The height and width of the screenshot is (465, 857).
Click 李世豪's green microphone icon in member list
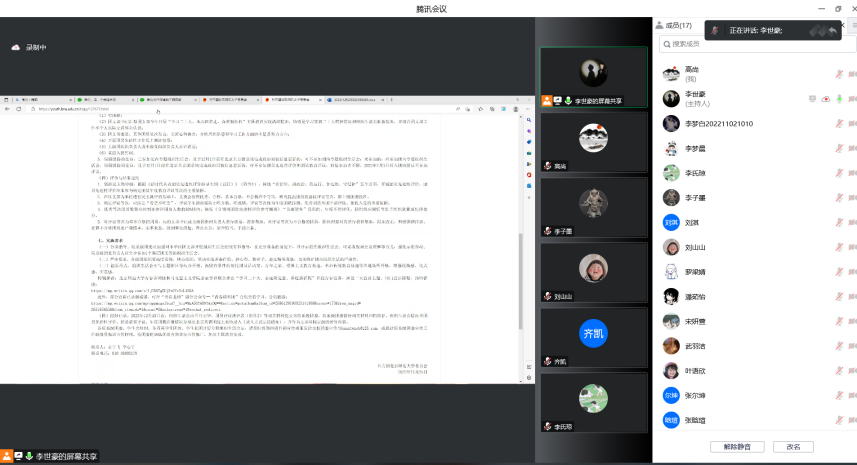840,98
